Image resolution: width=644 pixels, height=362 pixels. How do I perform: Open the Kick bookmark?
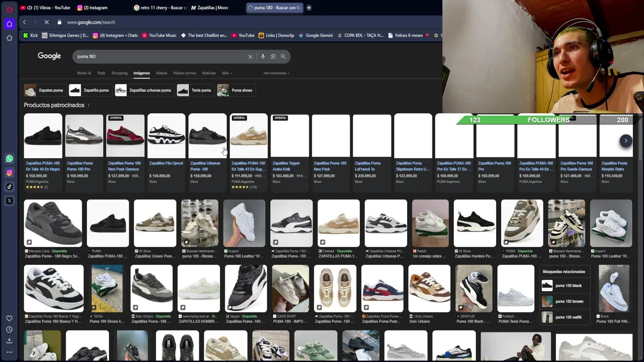click(x=31, y=35)
